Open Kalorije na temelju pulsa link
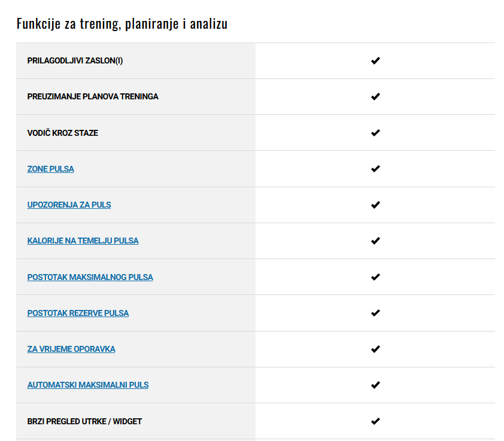Viewport: 504px width, 441px height. point(83,241)
